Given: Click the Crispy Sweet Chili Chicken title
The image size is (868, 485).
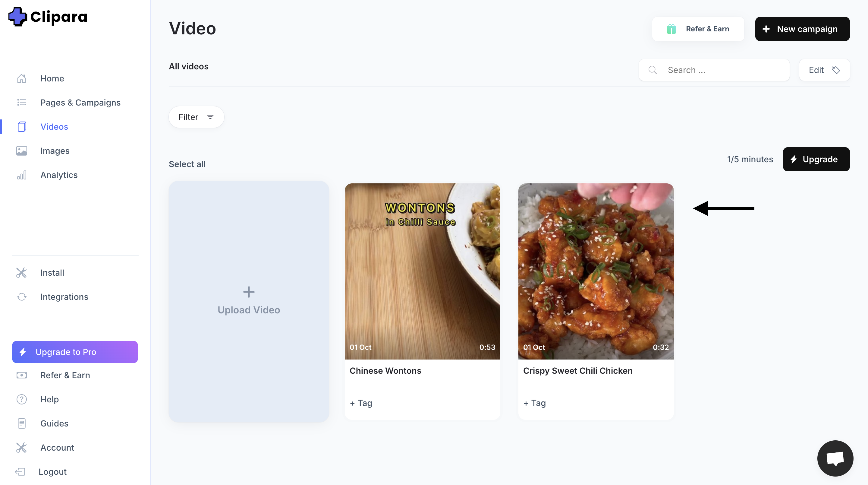Looking at the screenshot, I should point(577,371).
